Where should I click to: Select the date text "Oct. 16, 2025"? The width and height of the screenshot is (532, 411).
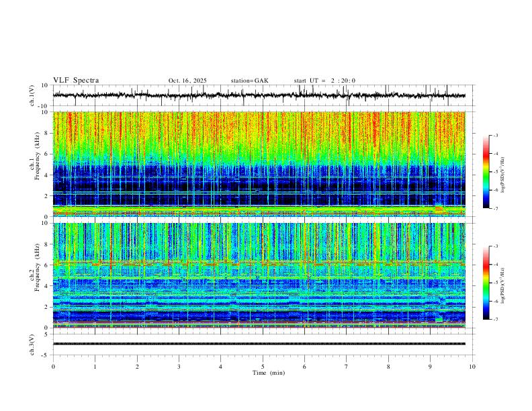(187, 81)
